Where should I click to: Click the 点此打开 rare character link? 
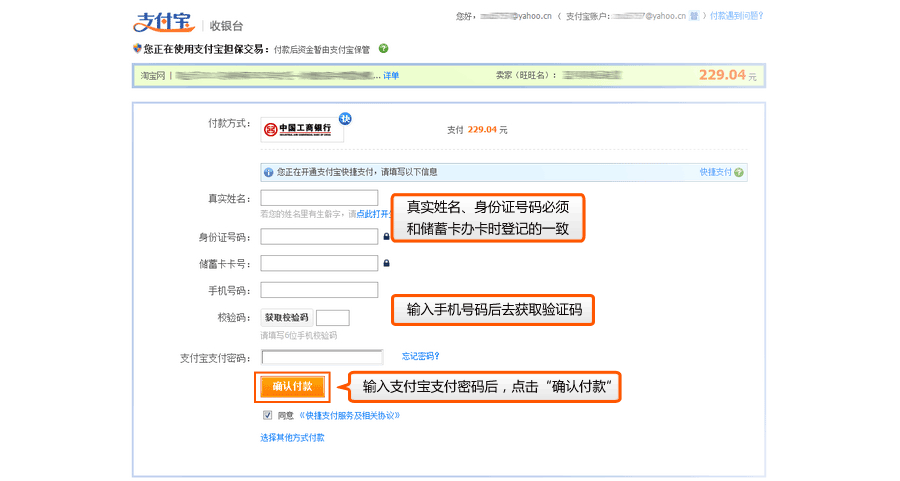point(373,214)
